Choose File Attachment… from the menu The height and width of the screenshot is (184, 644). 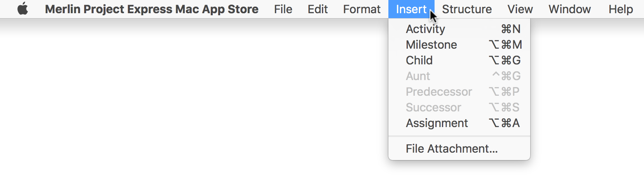(459, 149)
